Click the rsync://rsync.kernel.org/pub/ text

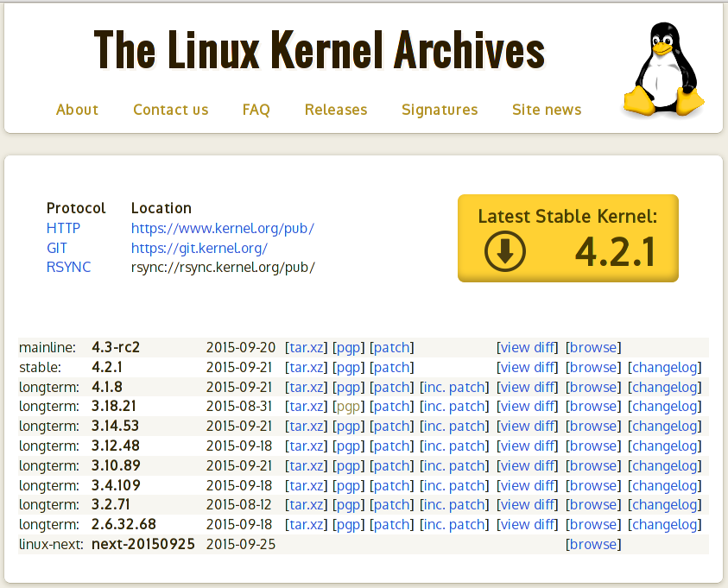pos(223,268)
